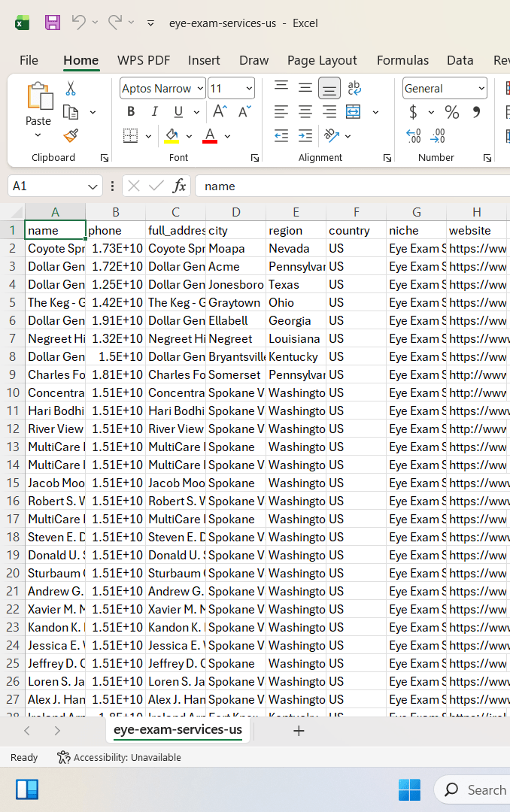
Task: Toggle Wrap Text
Action: pyautogui.click(x=354, y=88)
